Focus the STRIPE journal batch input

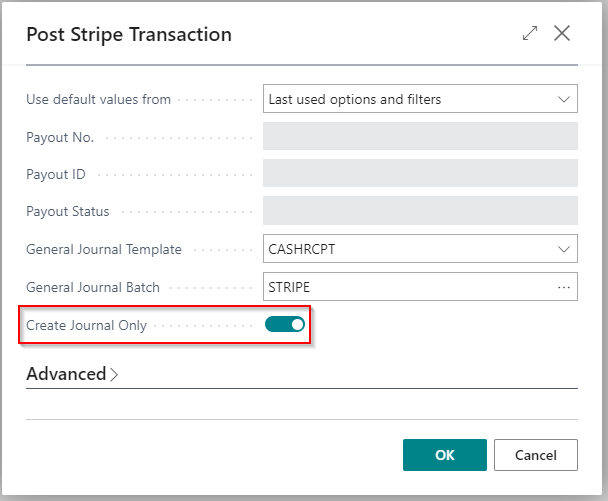tap(405, 287)
